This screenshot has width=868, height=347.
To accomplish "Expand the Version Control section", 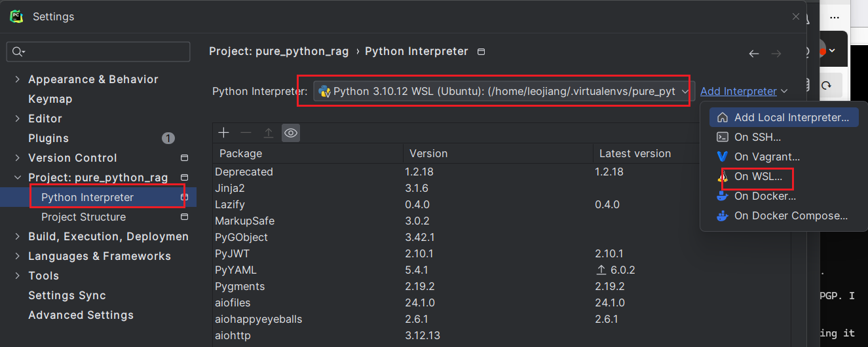I will coord(18,158).
